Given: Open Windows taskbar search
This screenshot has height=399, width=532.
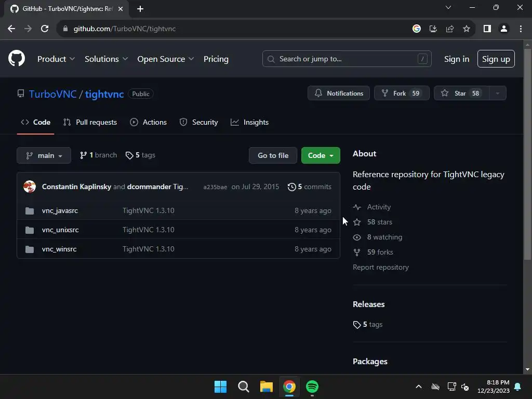Looking at the screenshot, I should (244, 387).
